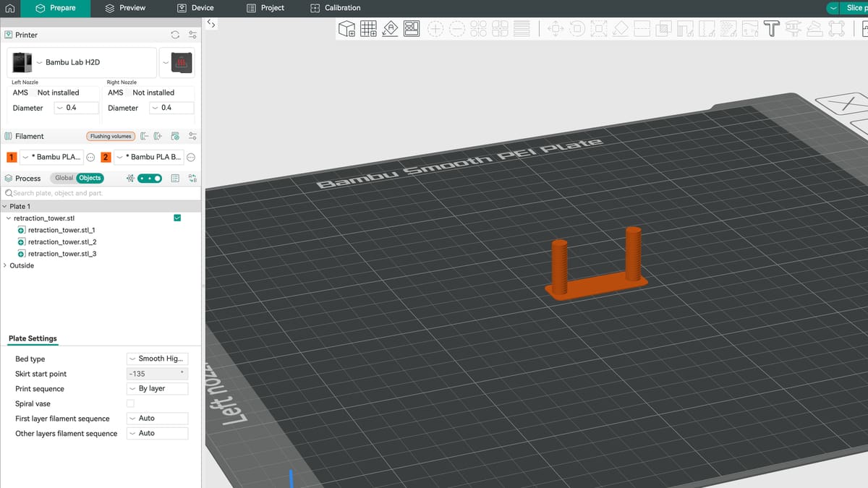This screenshot has height=488, width=868.
Task: Click the filament AMS sync icon
Action: click(175, 136)
